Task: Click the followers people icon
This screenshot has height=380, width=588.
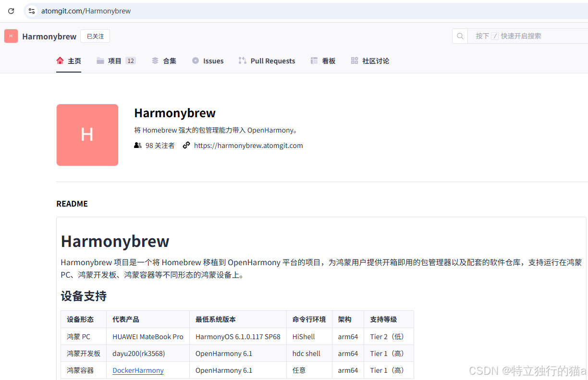Action: pyautogui.click(x=138, y=145)
